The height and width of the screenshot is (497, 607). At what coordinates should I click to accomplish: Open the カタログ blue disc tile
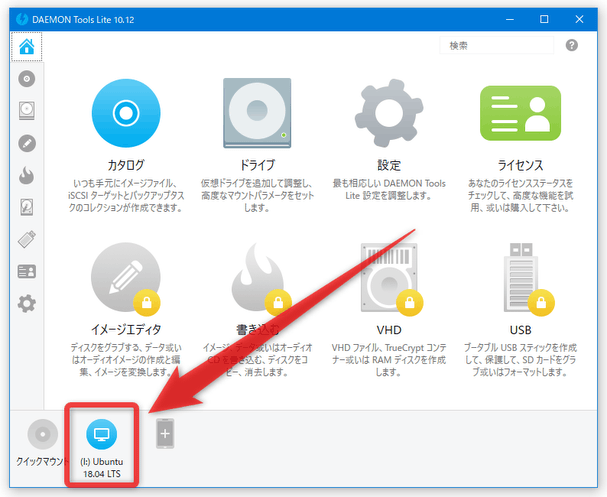(x=126, y=113)
